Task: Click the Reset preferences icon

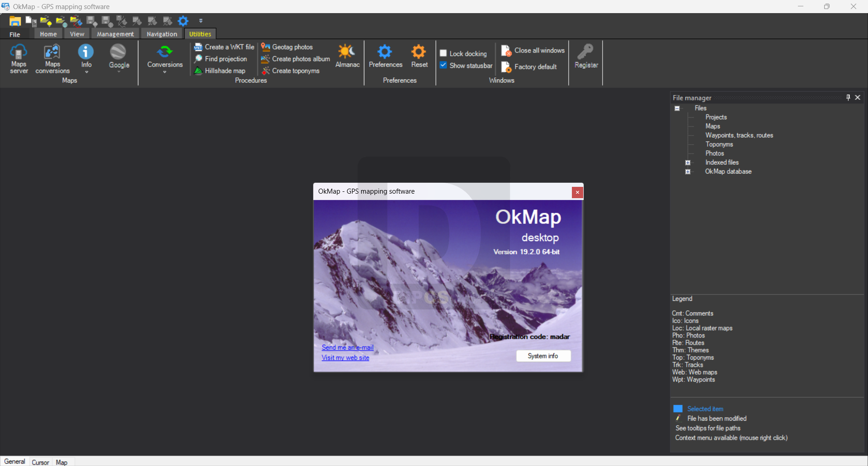Action: (419, 56)
